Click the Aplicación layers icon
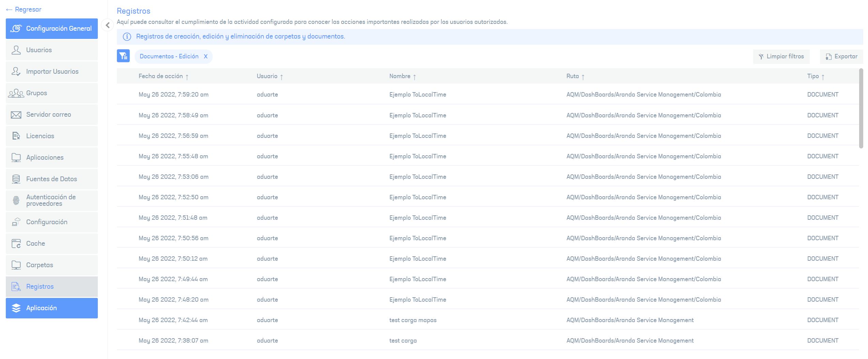This screenshot has height=359, width=868. tap(16, 308)
